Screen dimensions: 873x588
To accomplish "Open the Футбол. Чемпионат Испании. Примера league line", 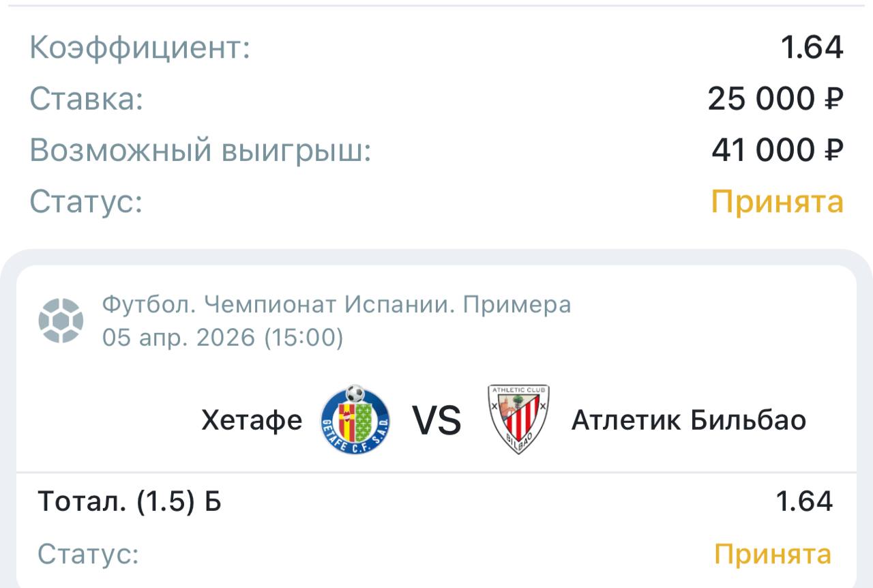I will tap(336, 305).
